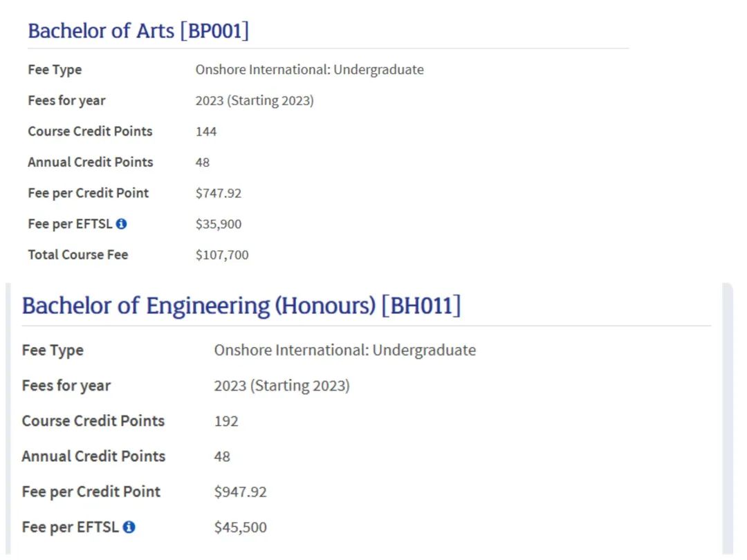
Task: Open the Bachelor of Arts [BP001] heading
Action: click(138, 31)
